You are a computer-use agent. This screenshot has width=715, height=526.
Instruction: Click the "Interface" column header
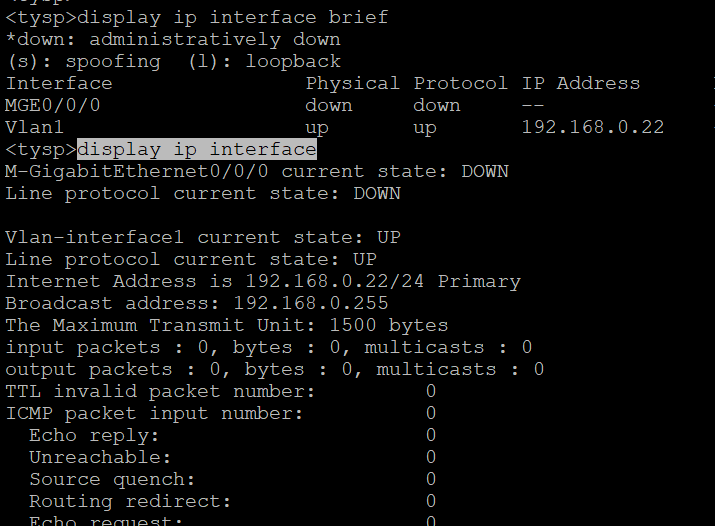59,84
